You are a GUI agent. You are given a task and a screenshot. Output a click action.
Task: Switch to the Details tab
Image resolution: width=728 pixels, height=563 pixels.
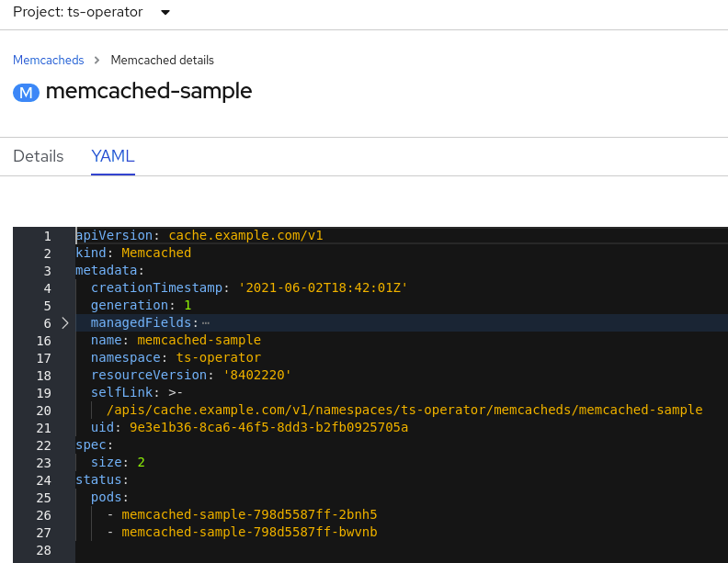[x=39, y=156]
